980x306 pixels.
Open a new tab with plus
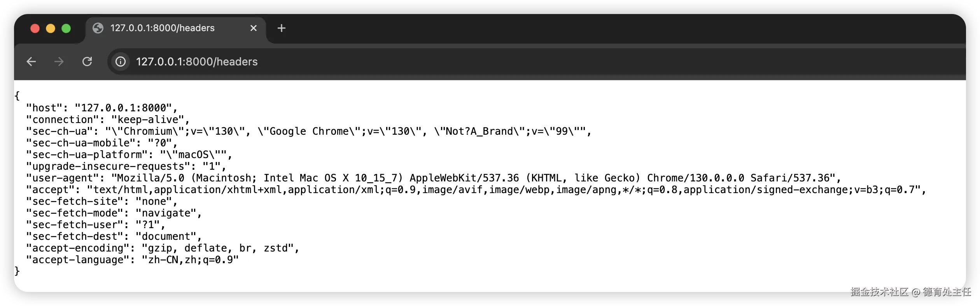(x=282, y=28)
